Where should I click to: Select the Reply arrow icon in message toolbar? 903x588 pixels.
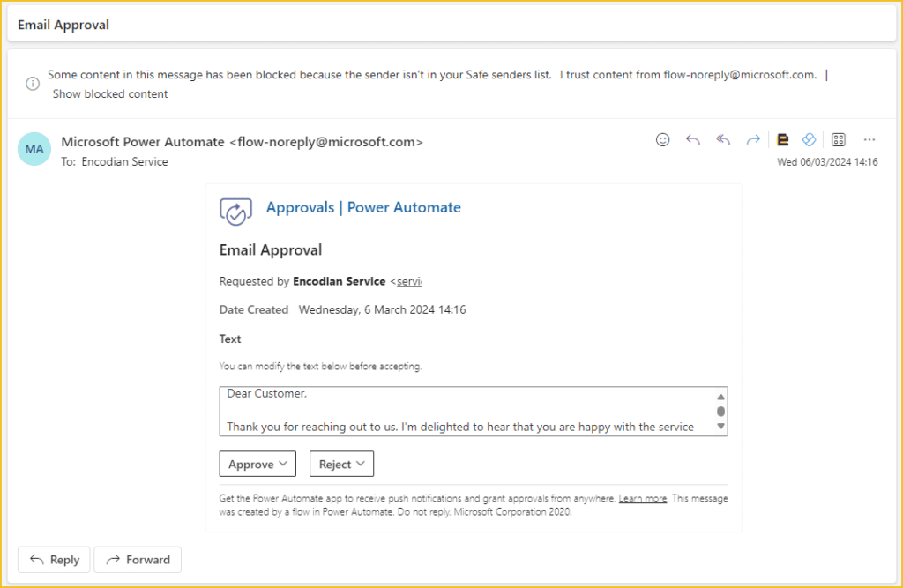692,139
